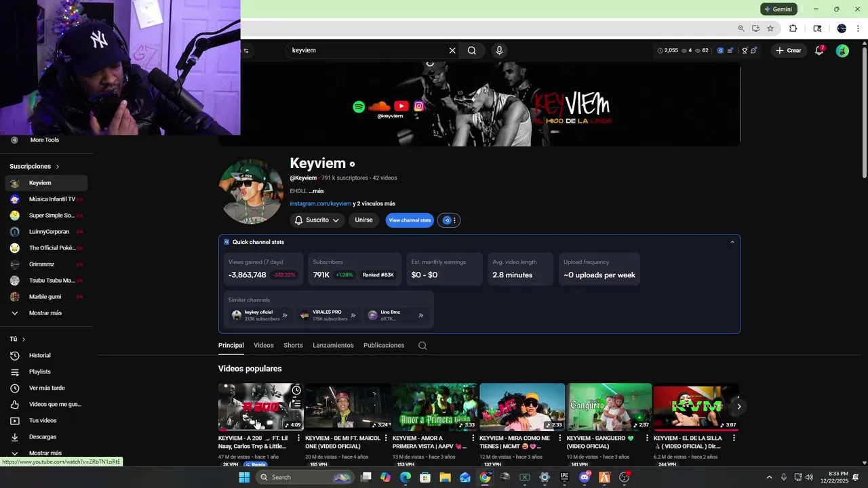868x488 pixels.
Task: Open the Chrome three-dot menu
Action: pyautogui.click(x=858, y=28)
